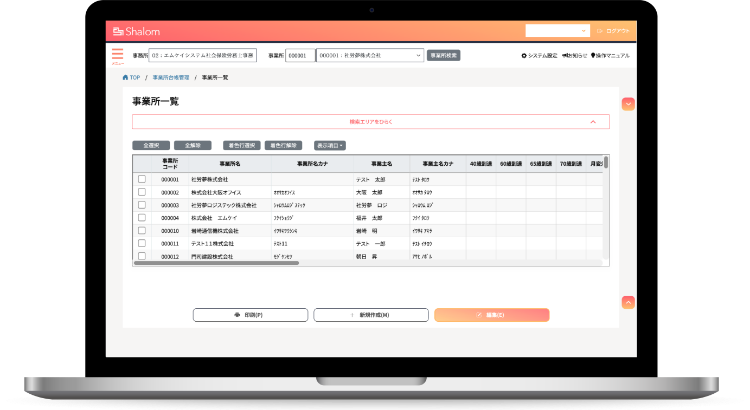The width and height of the screenshot is (750, 410).
Task: Click the 着色行解除 button
Action: (x=283, y=145)
